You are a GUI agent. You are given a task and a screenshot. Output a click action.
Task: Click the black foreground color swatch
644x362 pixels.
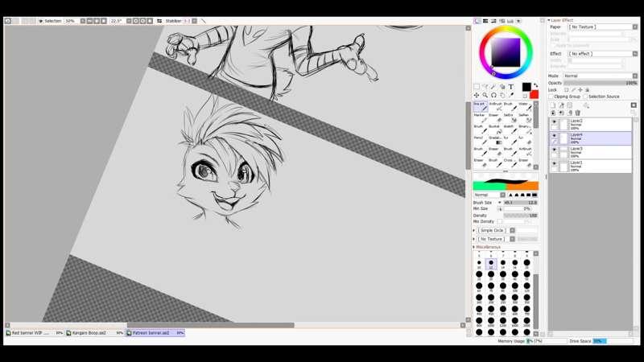[526, 87]
